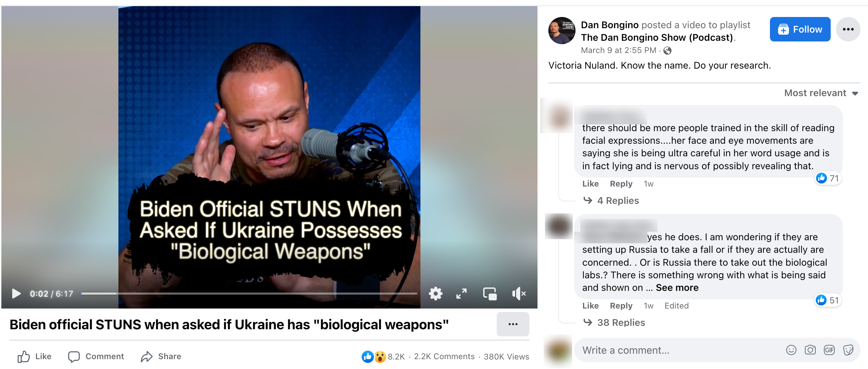
Task: Insert an emoji in comment
Action: click(x=791, y=350)
